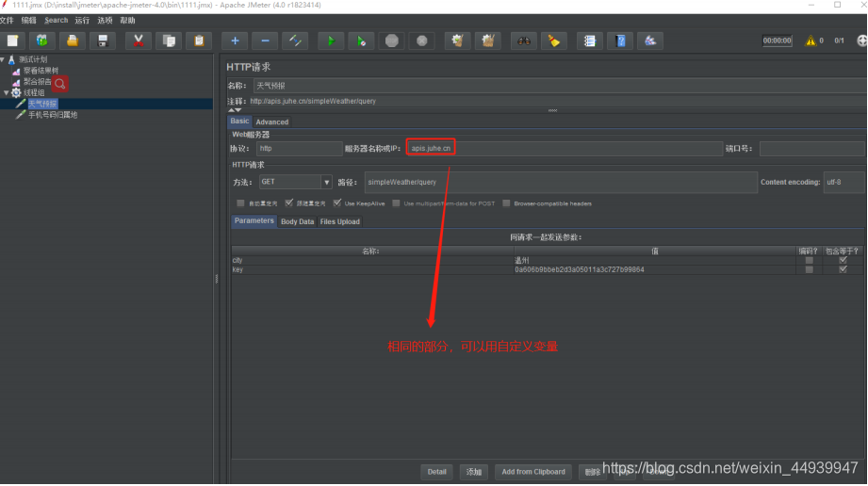Click the Clear results icon
Image resolution: width=868 pixels, height=486 pixels.
point(457,40)
